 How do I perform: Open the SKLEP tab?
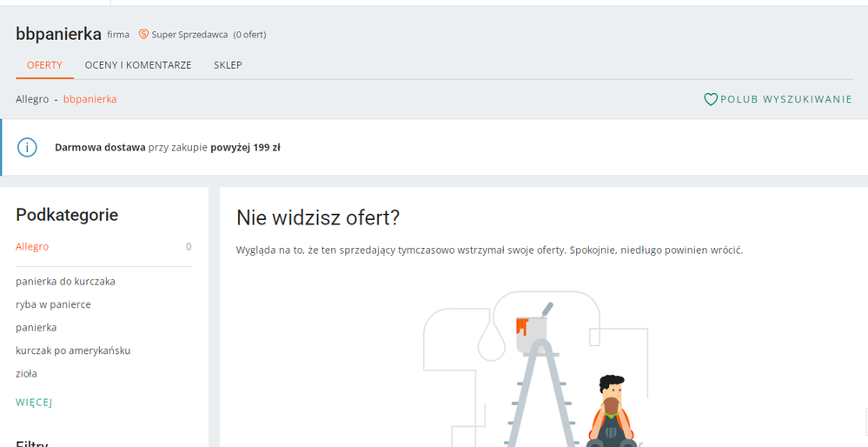pos(228,65)
